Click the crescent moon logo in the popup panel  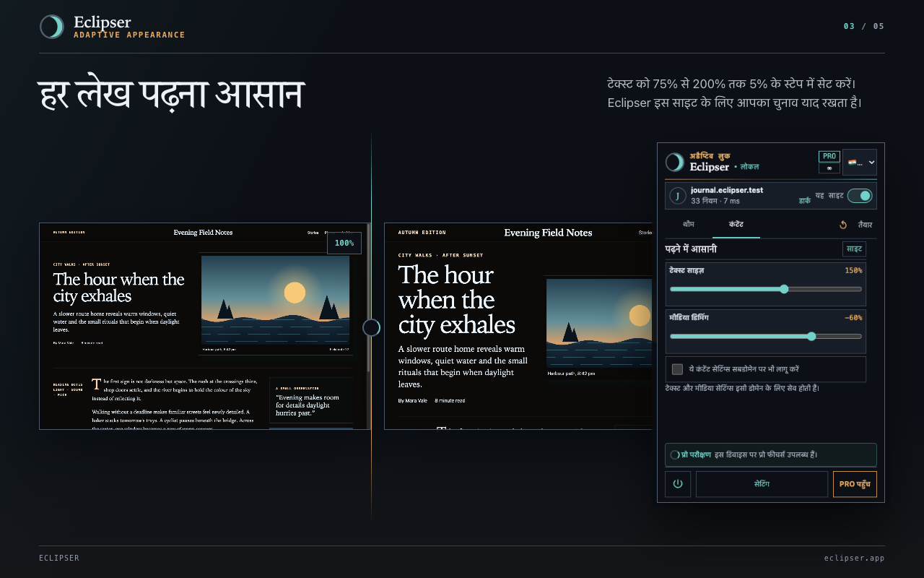(674, 162)
